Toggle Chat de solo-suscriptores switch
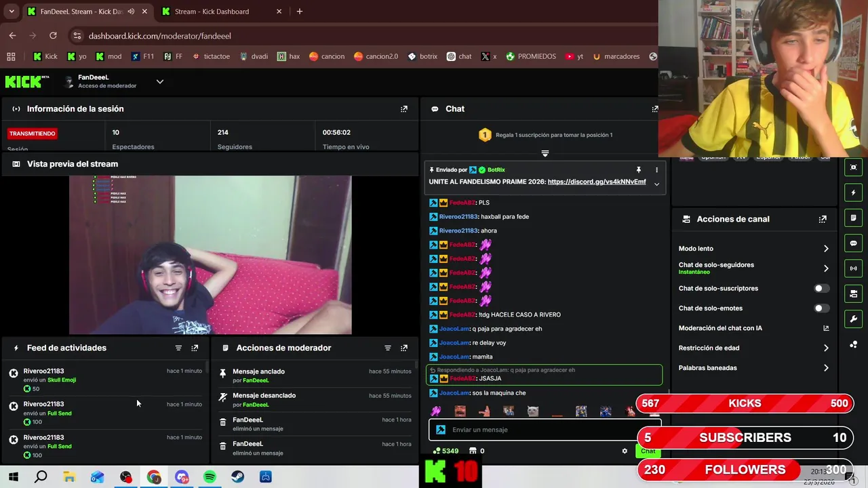868x488 pixels. [x=821, y=288]
